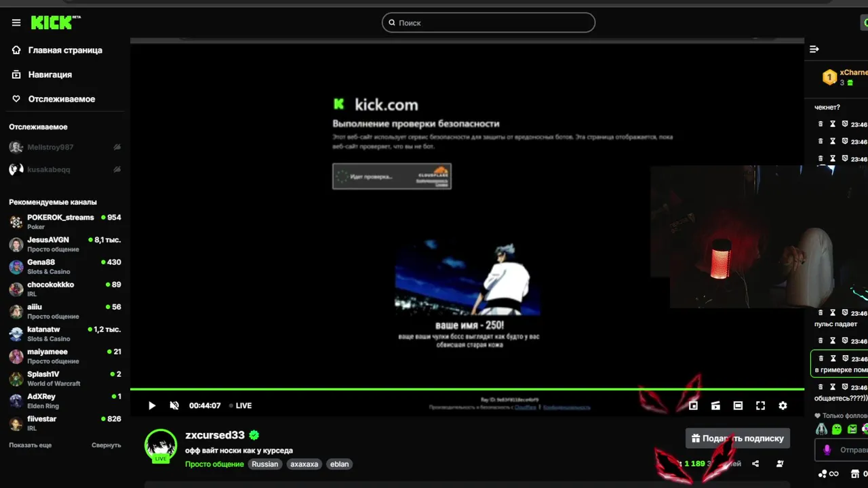Unmute the stream with the speaker icon

point(174,405)
